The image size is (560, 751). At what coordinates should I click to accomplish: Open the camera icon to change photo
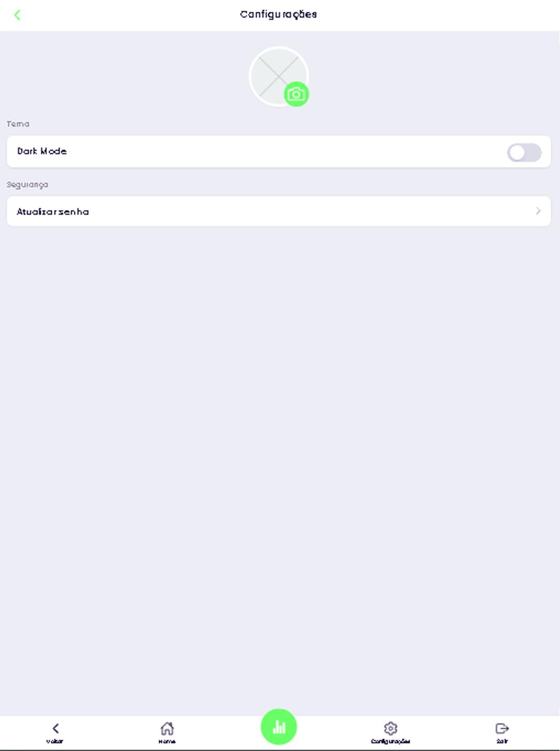(x=297, y=94)
